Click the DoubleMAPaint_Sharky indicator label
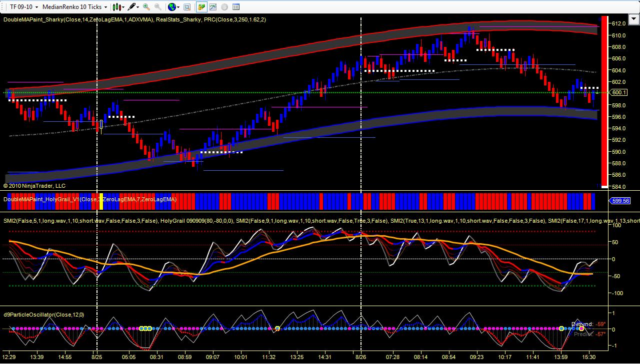Viewport: 640px width, 364px height. [x=134, y=19]
